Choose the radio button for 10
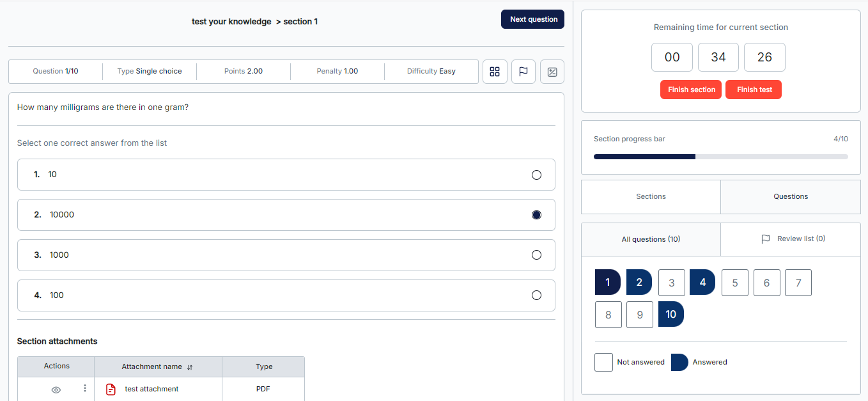 tap(536, 175)
